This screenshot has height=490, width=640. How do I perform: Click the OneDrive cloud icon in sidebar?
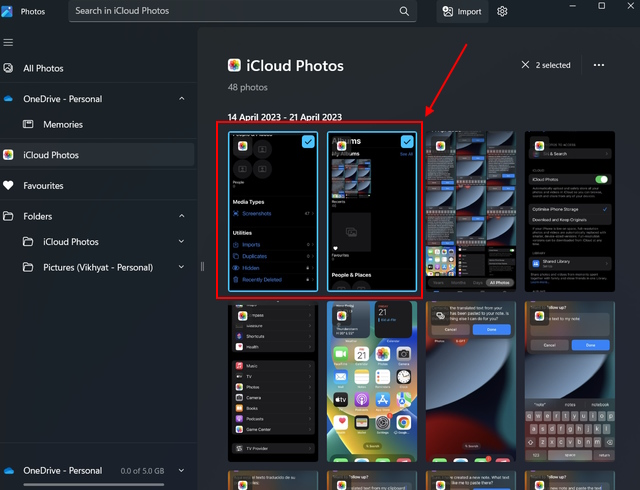click(8, 98)
